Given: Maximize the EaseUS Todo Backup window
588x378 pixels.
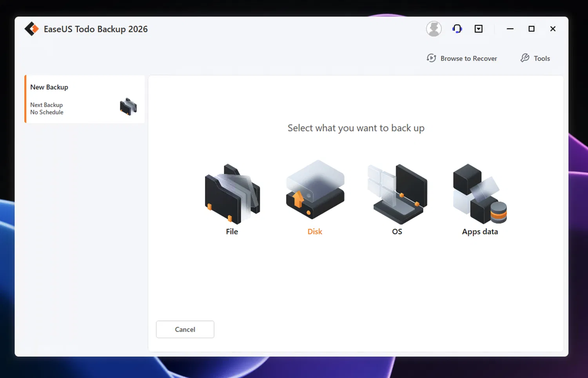Looking at the screenshot, I should point(532,29).
